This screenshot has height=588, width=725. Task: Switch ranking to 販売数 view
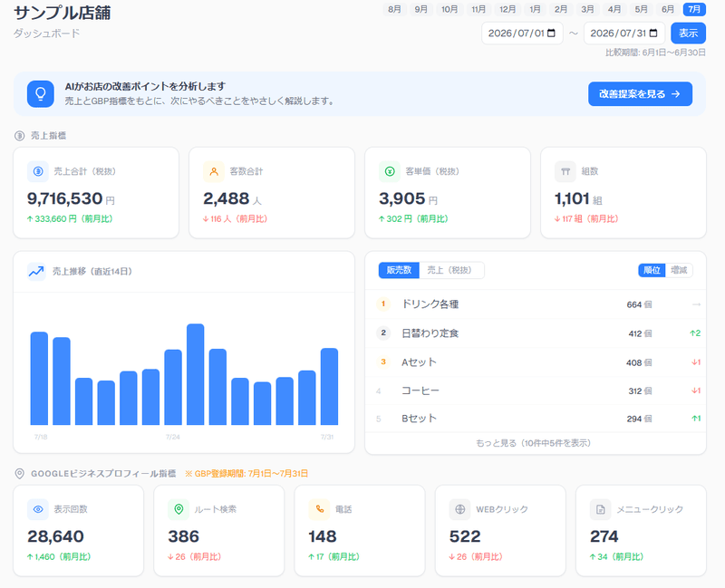coord(399,270)
